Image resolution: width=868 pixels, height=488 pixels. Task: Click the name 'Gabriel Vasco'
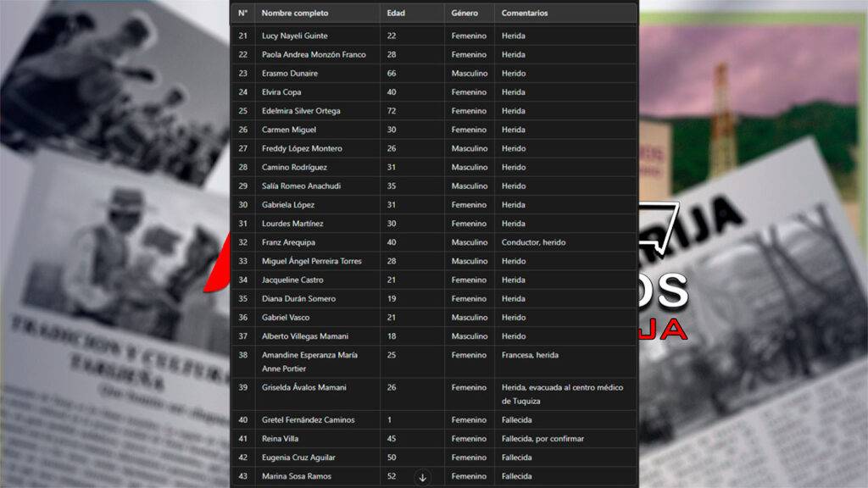point(286,319)
